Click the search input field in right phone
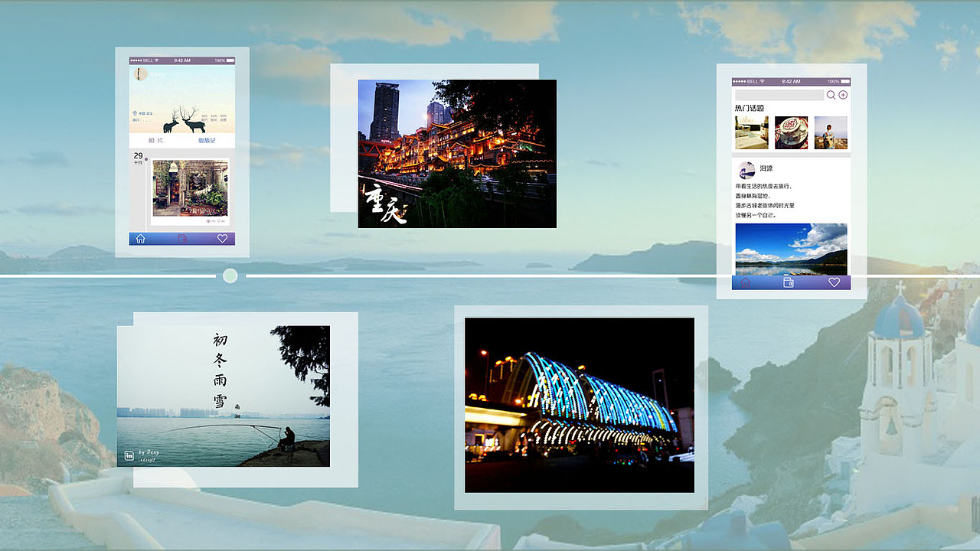Screen dimensions: 980x551 point(779,95)
